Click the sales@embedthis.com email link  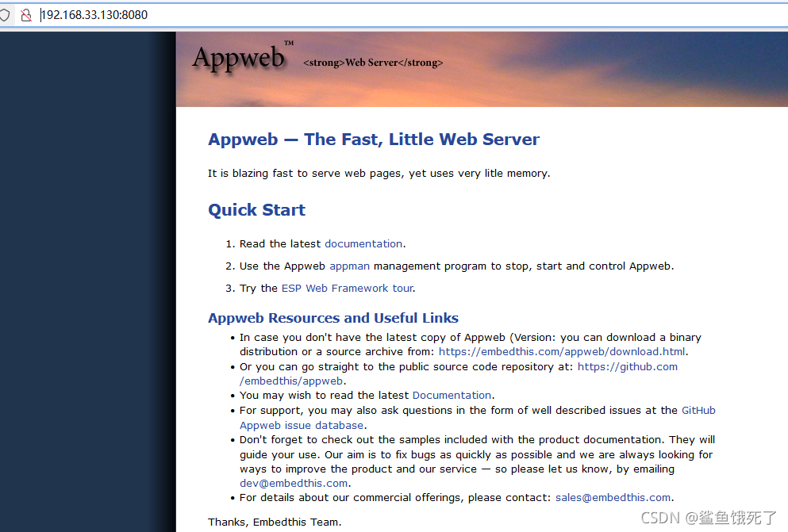[x=613, y=497]
